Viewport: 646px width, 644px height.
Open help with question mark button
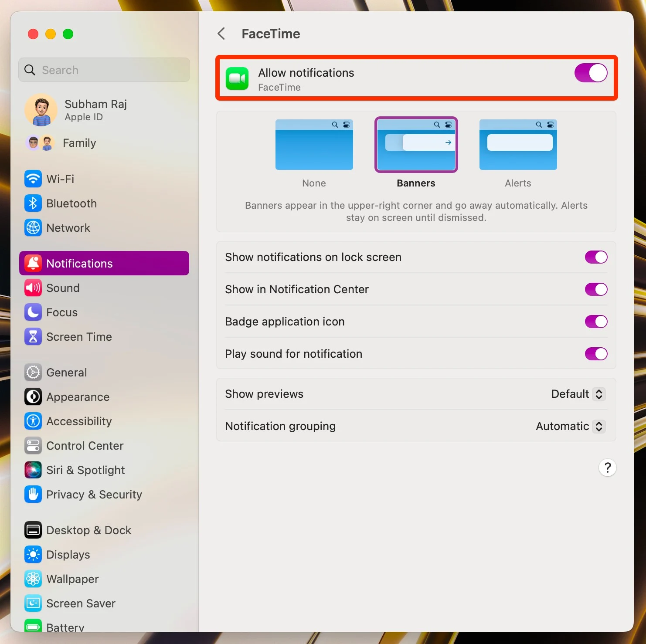pyautogui.click(x=607, y=468)
